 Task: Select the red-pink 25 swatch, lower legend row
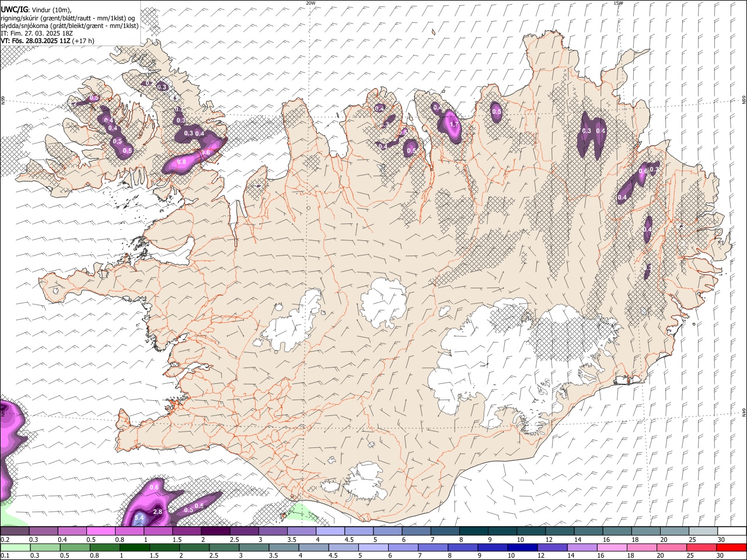701,547
